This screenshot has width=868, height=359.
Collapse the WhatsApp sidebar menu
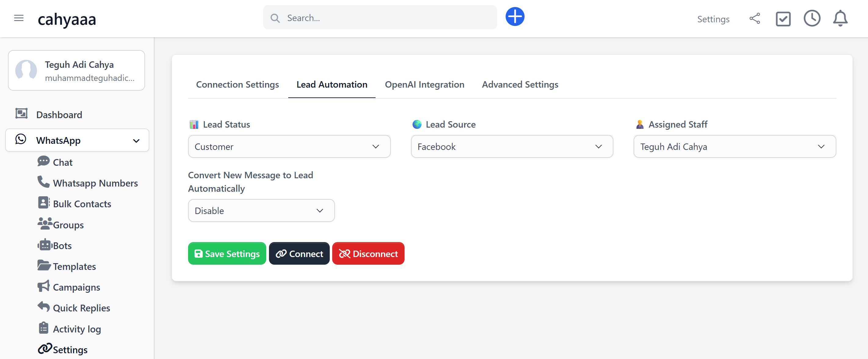pos(77,140)
